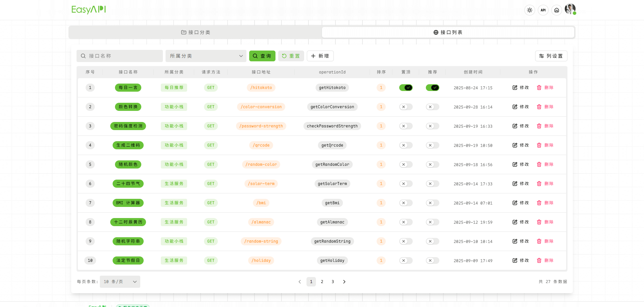Screen dimensions: 644x307
Task: Open the API docs icon in header
Action: [x=543, y=10]
